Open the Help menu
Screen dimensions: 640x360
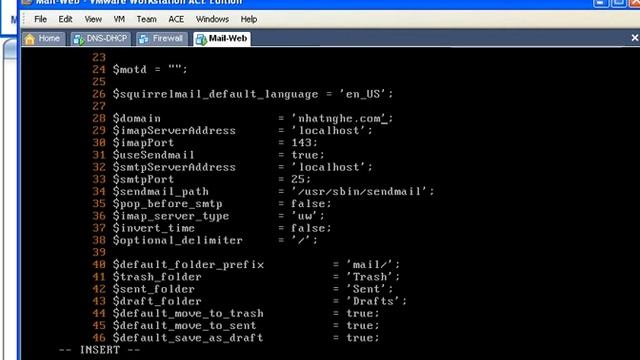click(x=249, y=19)
